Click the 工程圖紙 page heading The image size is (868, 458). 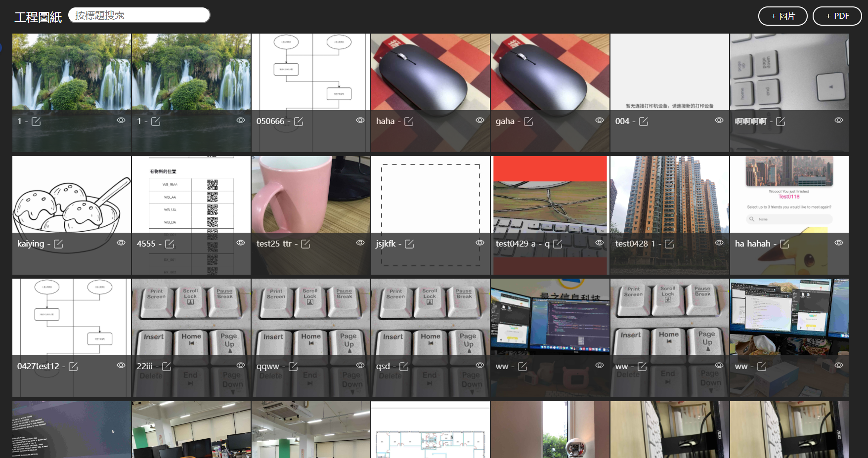tap(39, 17)
